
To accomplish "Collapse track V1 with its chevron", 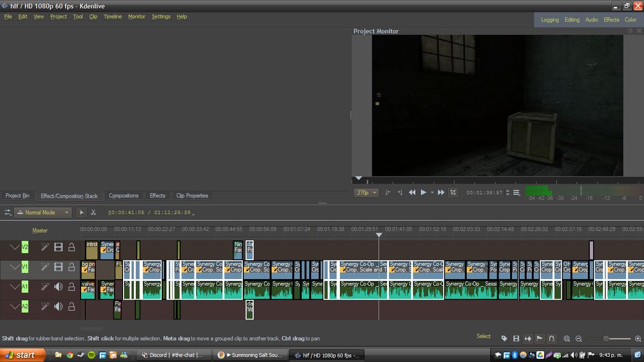I will click(x=15, y=267).
